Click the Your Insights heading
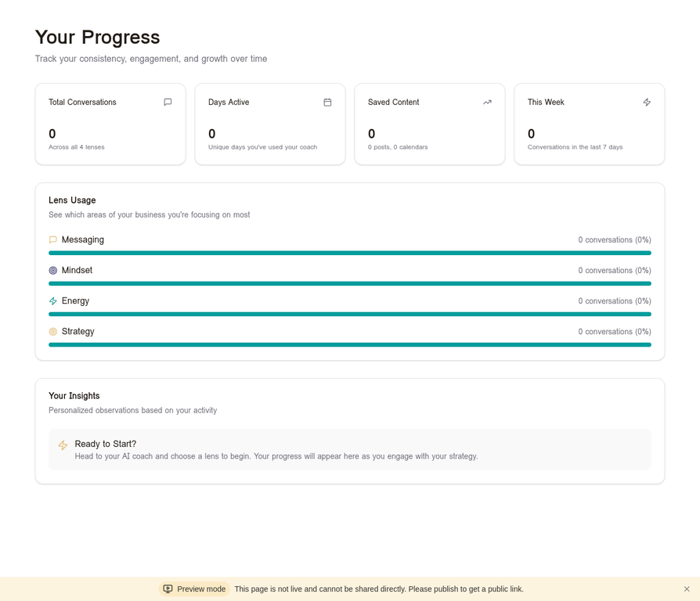 pos(74,396)
